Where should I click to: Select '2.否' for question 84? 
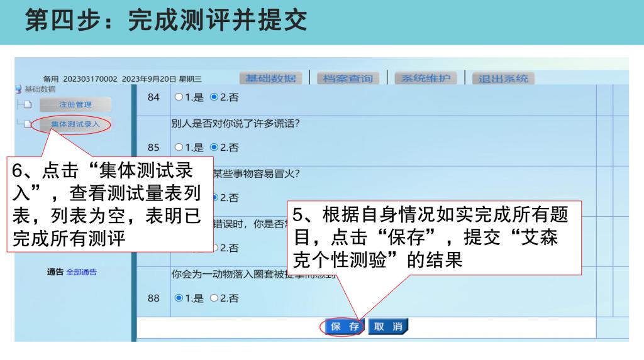[214, 97]
